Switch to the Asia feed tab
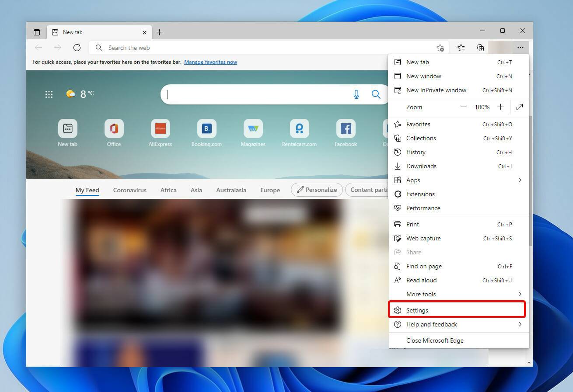The image size is (573, 392). click(196, 190)
